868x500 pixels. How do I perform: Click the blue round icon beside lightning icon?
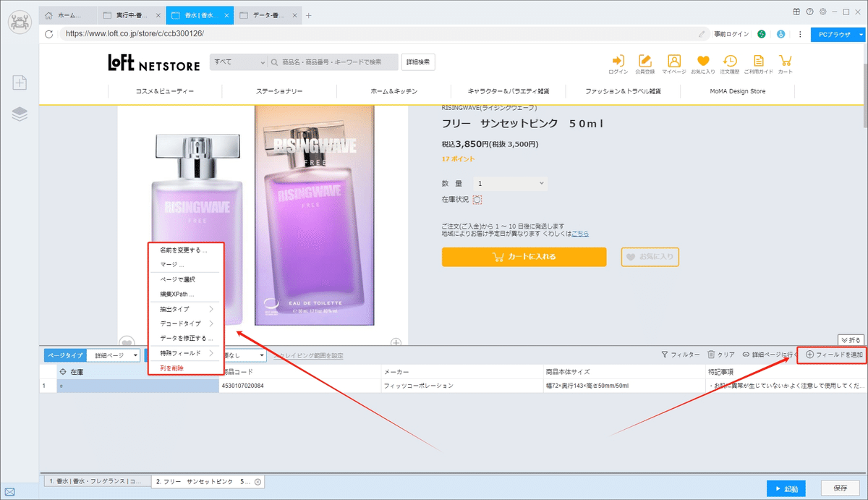point(780,33)
